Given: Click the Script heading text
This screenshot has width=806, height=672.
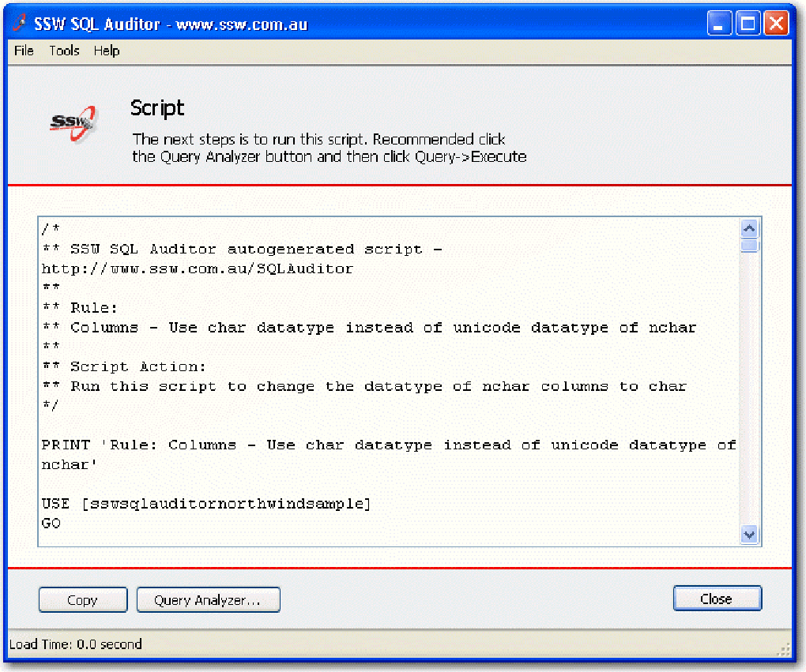Looking at the screenshot, I should coord(156,108).
